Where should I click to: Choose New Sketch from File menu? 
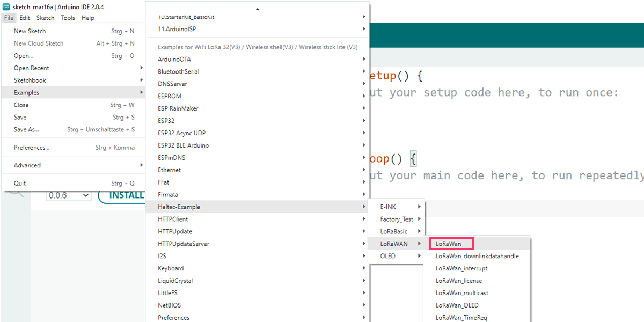point(73,31)
